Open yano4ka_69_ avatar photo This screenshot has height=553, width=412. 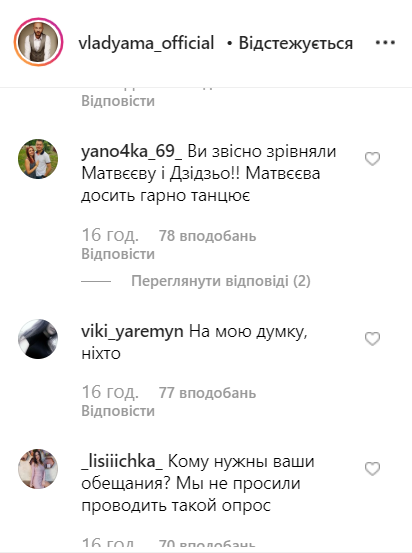38,159
